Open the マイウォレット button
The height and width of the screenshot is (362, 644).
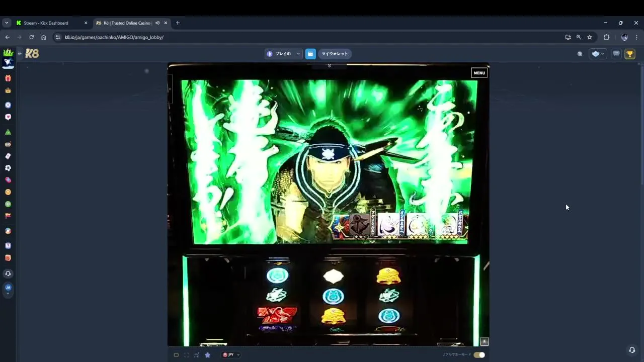[x=335, y=54]
